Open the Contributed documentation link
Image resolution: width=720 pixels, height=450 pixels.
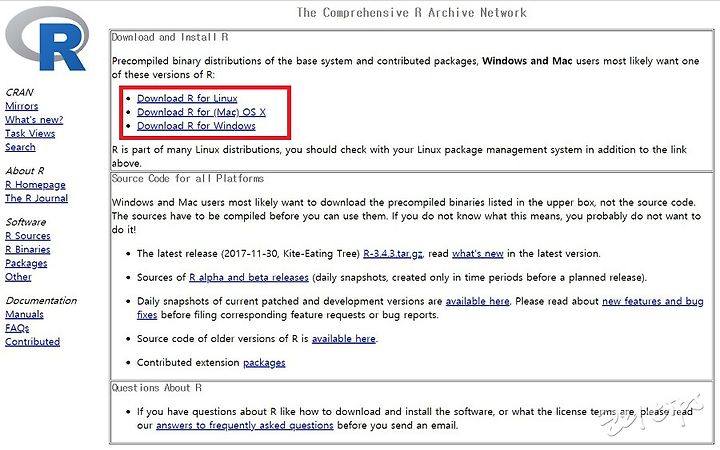(33, 342)
